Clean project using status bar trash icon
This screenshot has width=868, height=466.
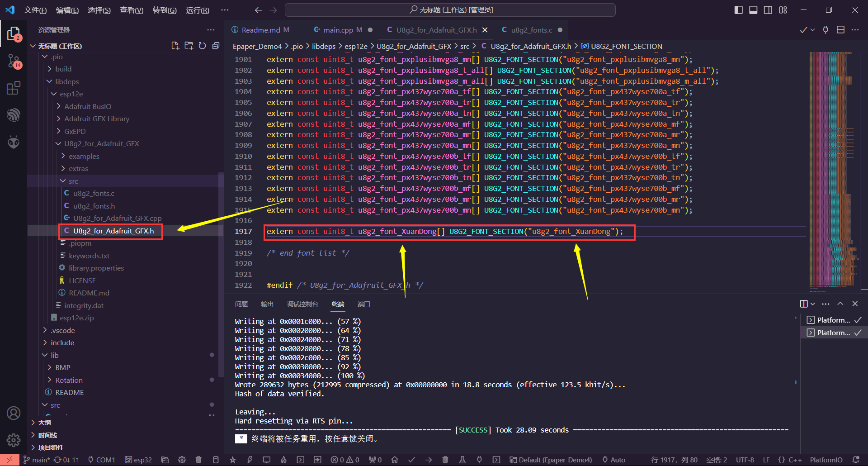point(445,460)
